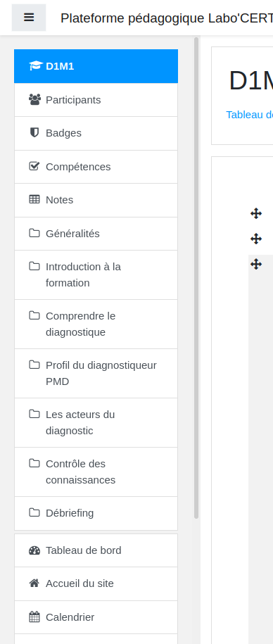Click the Tableau de bord breadcrumb link

pyautogui.click(x=250, y=115)
